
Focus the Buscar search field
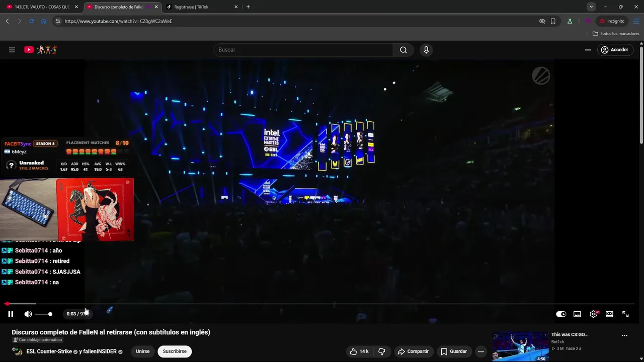tap(303, 50)
